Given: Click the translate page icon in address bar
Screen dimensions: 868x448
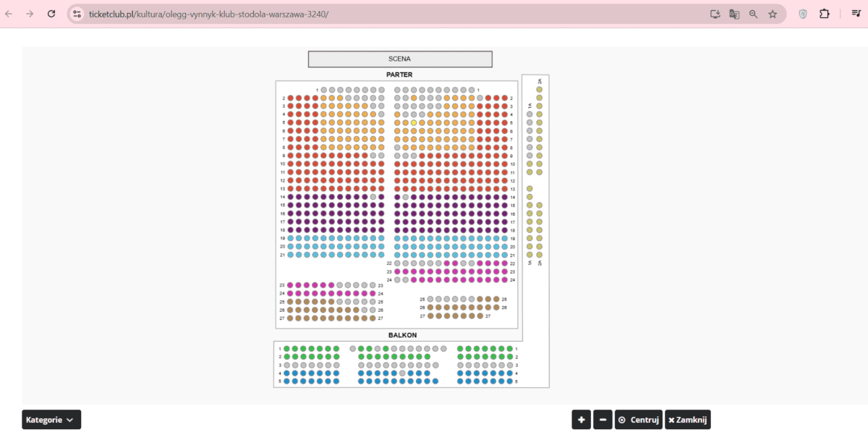Looking at the screenshot, I should tap(734, 14).
